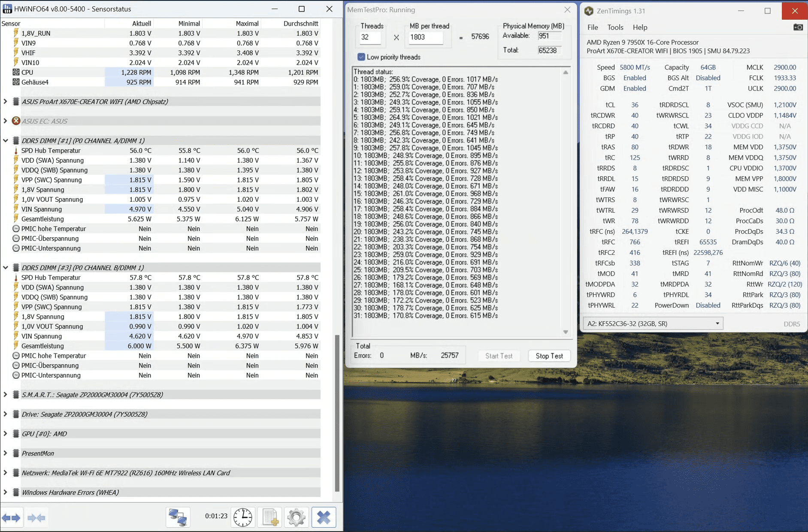Open the File menu in ZenTimings
This screenshot has width=808, height=532.
point(593,27)
